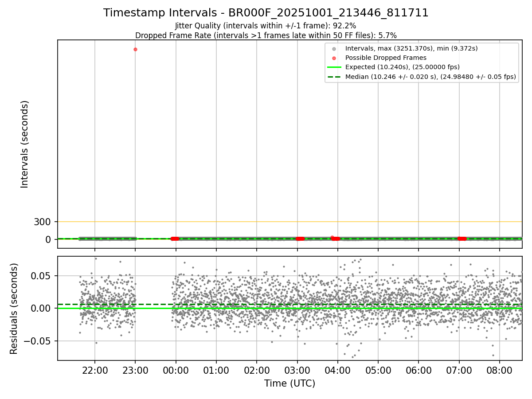Image resolution: width=532 pixels, height=399 pixels.
Task: Click the red dot marker in legend
Action: click(334, 58)
